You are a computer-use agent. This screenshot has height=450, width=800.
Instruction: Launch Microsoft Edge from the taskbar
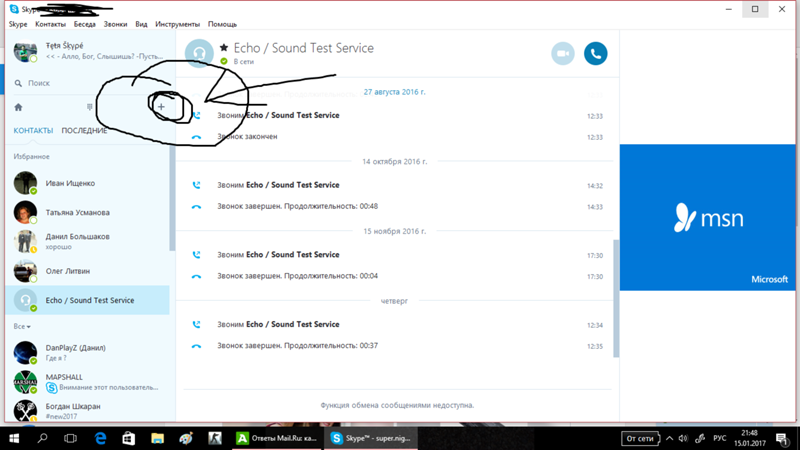(x=101, y=438)
